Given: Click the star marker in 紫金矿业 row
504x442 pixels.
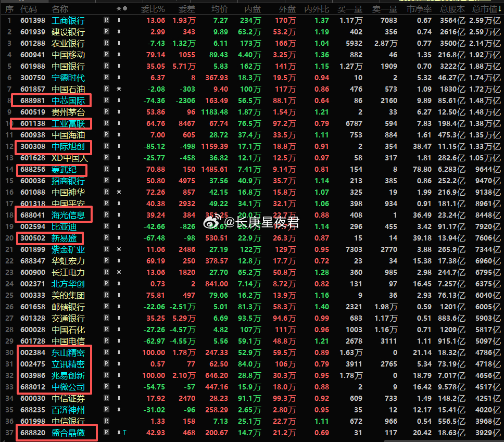Looking at the screenshot, I should tap(119, 249).
